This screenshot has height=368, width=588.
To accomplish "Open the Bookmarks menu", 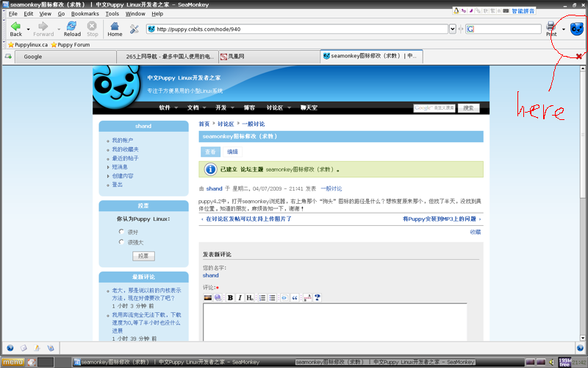I will (85, 13).
